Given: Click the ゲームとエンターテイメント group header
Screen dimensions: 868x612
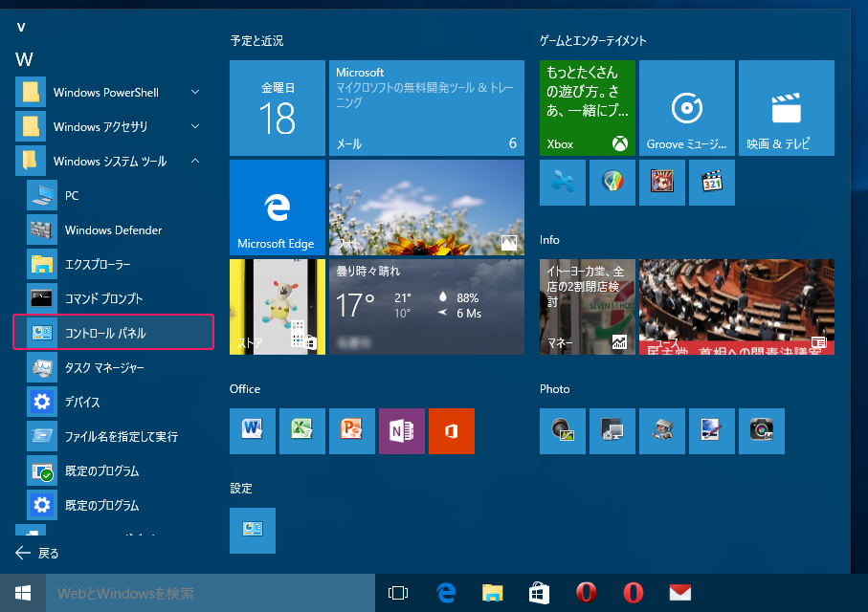Looking at the screenshot, I should click(x=593, y=40).
